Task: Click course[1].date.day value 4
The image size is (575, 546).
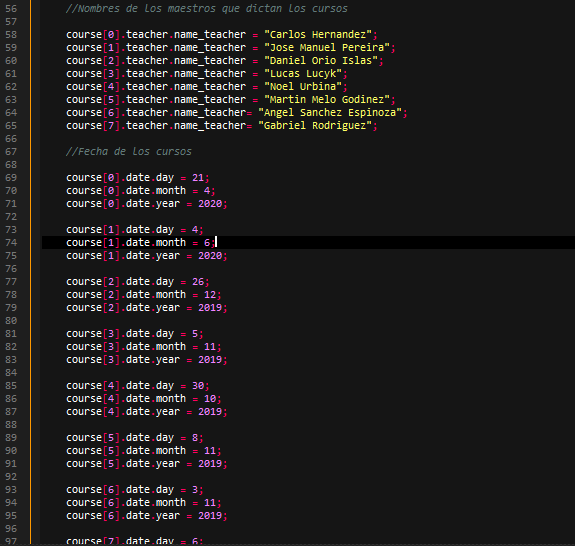Action: pos(195,230)
